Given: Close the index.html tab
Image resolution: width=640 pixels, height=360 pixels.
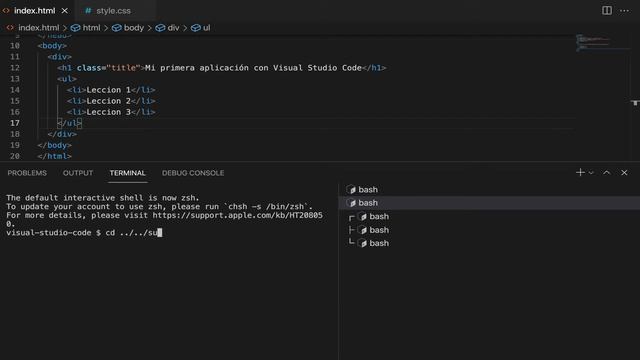Looking at the screenshot, I should click(64, 11).
